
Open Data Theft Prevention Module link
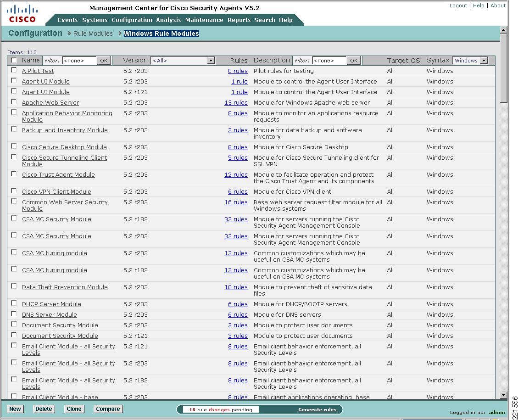point(65,287)
